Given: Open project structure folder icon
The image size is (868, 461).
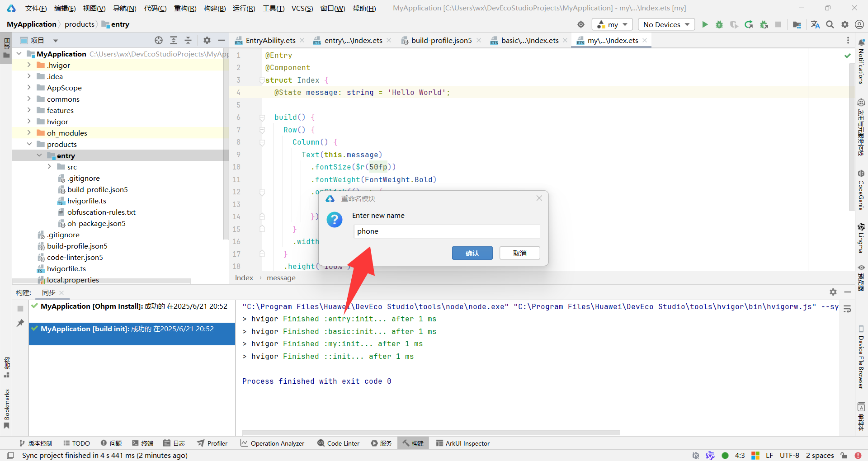Looking at the screenshot, I should pos(797,24).
